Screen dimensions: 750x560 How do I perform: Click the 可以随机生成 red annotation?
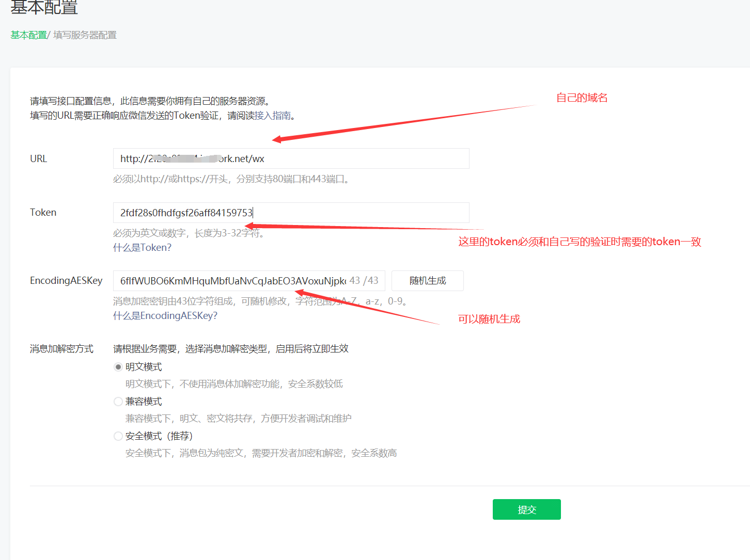(489, 319)
